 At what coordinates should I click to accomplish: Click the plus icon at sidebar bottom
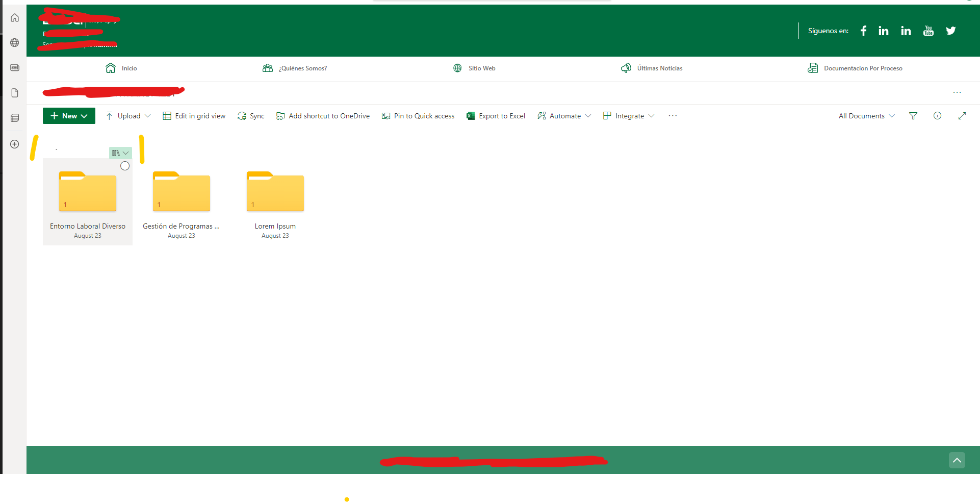point(15,144)
